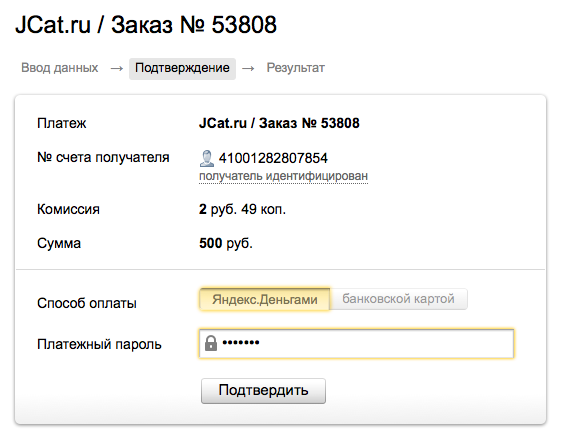Click the Платежный пароль label

[x=99, y=345]
